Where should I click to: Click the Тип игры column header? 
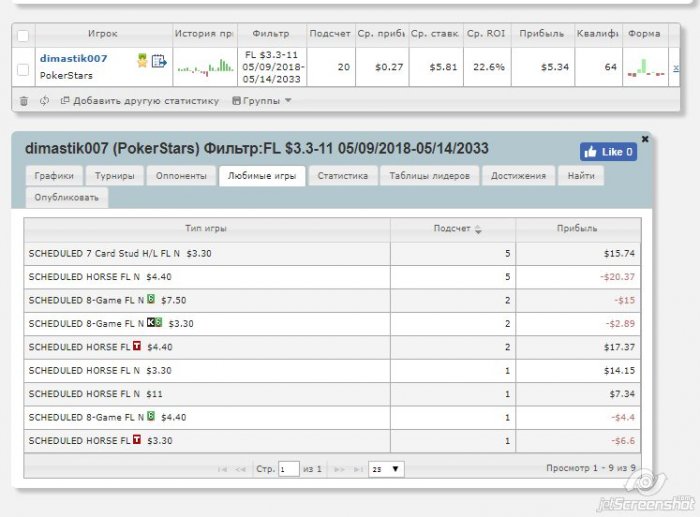tap(206, 229)
